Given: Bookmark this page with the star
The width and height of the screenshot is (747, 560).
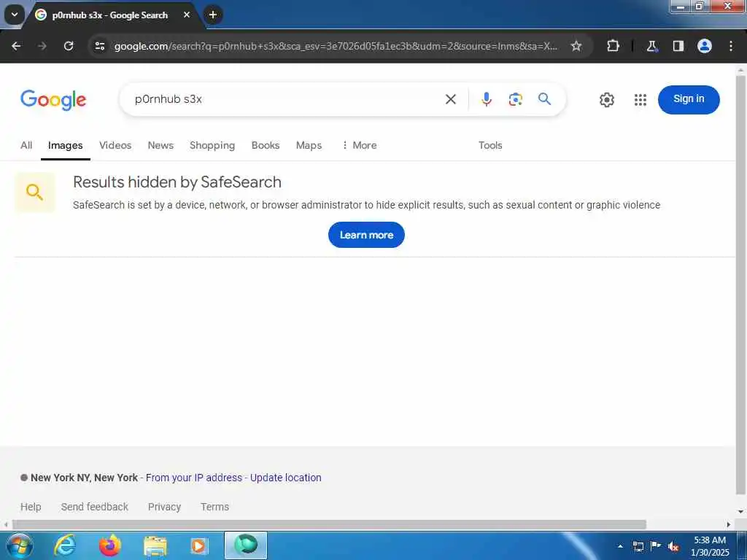Looking at the screenshot, I should [x=576, y=46].
